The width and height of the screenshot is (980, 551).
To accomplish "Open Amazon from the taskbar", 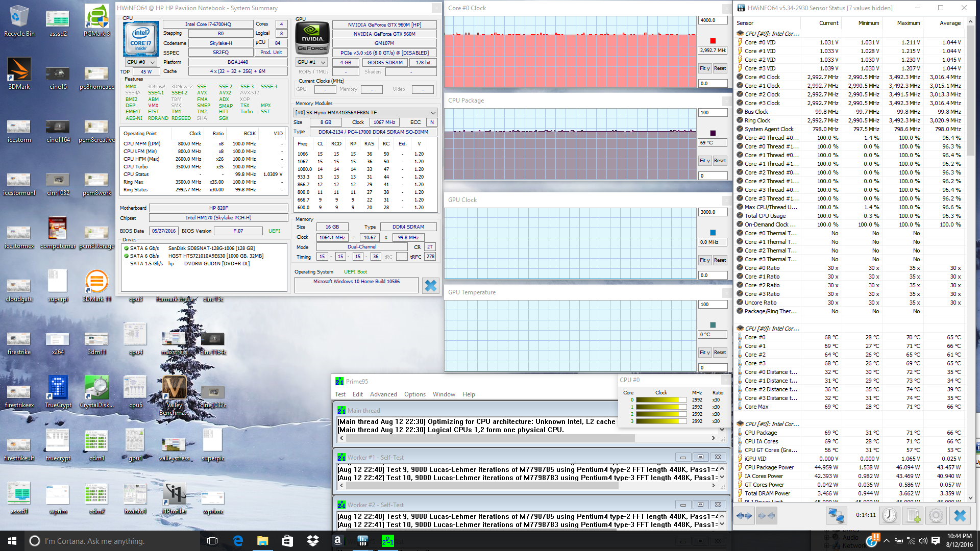I will (x=337, y=541).
